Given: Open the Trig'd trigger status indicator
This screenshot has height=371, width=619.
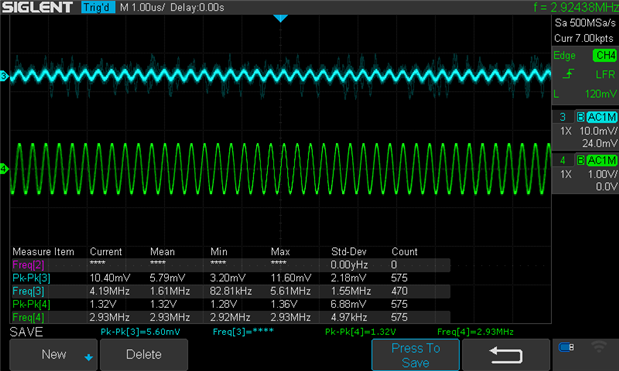Looking at the screenshot, I should point(98,7).
